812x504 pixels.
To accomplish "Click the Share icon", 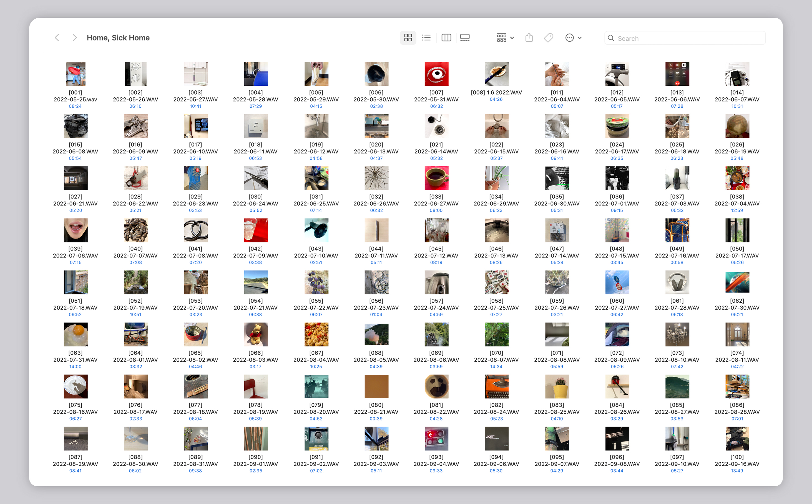I will pos(529,37).
